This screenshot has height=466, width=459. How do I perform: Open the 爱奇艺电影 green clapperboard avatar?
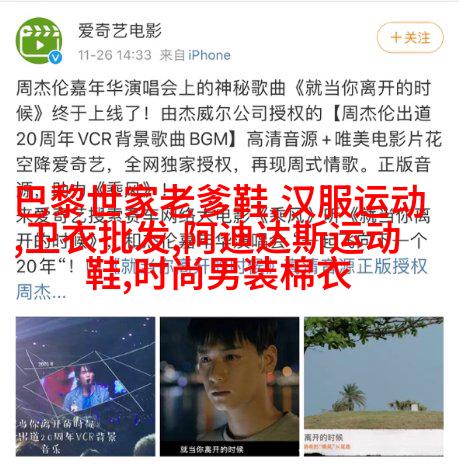(x=39, y=41)
